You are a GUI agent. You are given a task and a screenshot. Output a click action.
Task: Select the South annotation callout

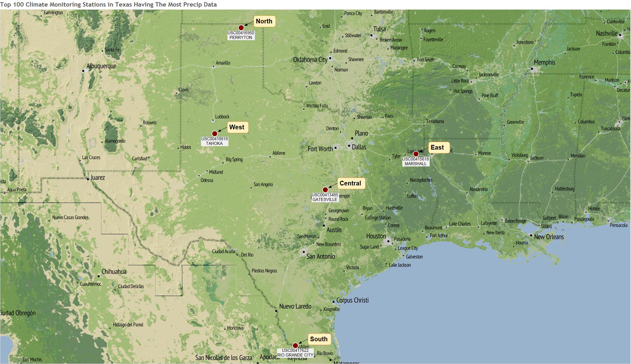point(319,339)
